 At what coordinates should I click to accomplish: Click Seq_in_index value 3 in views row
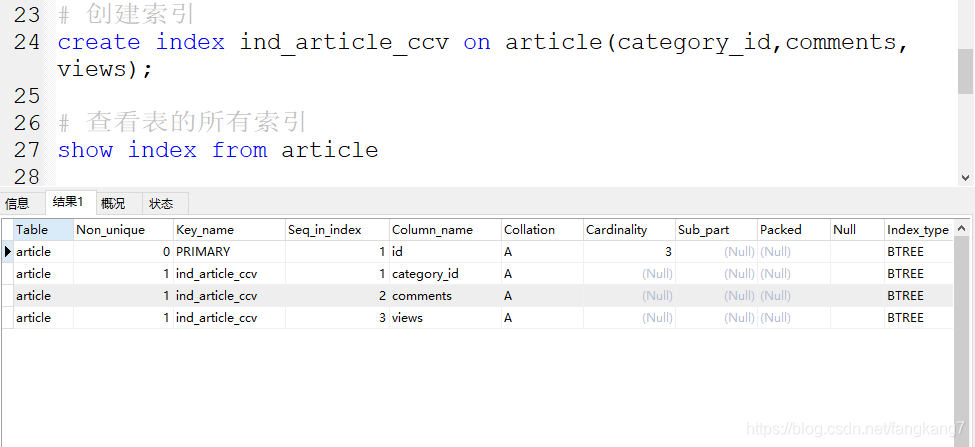point(338,318)
